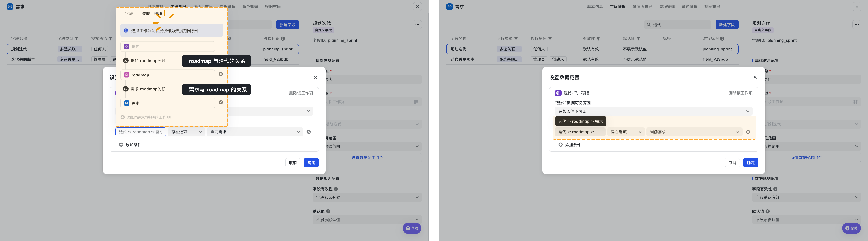This screenshot has height=241, width=868.
Task: Open the 存在选项 dropdown in the right screenshot
Action: coord(626,132)
